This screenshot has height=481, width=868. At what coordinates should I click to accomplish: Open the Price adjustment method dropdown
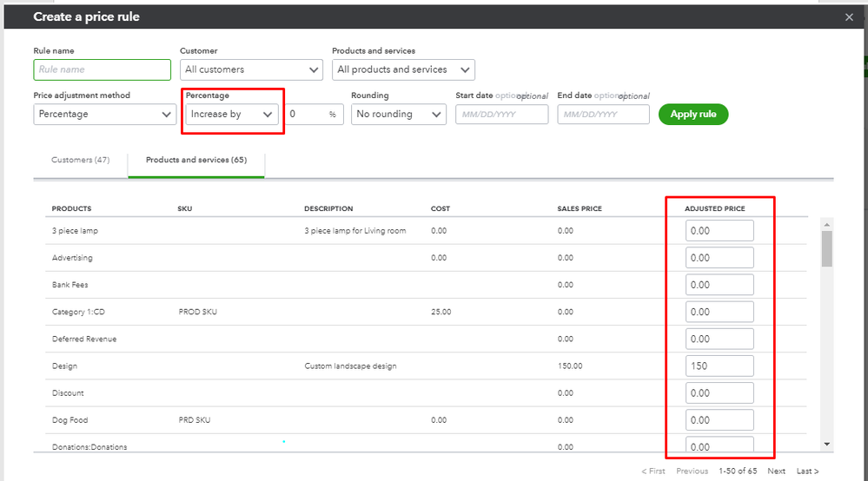tap(105, 114)
